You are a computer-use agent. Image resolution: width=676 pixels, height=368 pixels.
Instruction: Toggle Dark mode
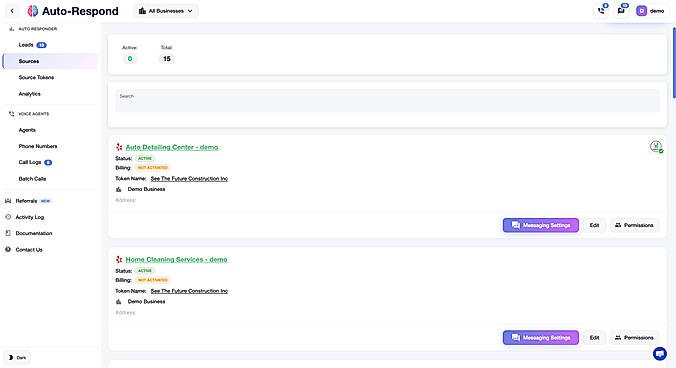coord(17,358)
